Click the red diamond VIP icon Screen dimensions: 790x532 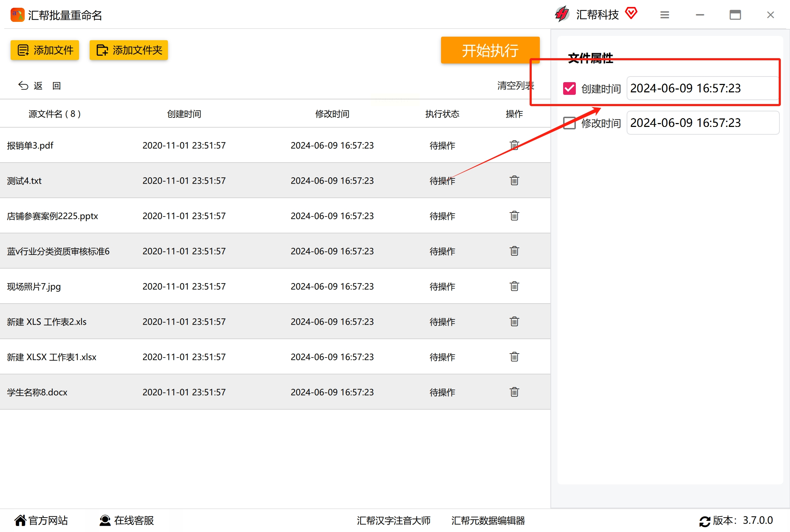[x=631, y=13]
